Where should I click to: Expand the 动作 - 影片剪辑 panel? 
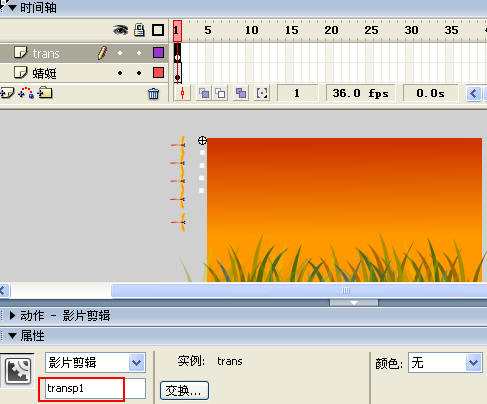(x=12, y=315)
